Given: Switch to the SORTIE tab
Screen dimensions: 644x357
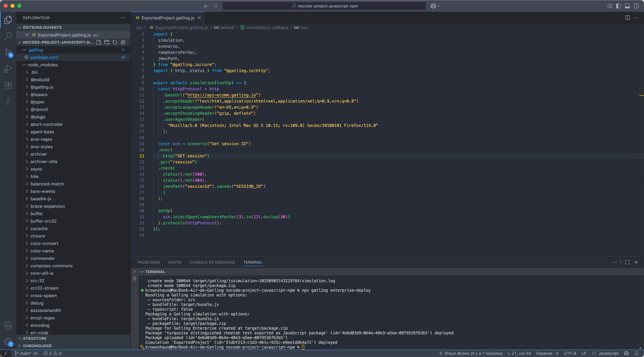Looking at the screenshot, I should (x=175, y=262).
